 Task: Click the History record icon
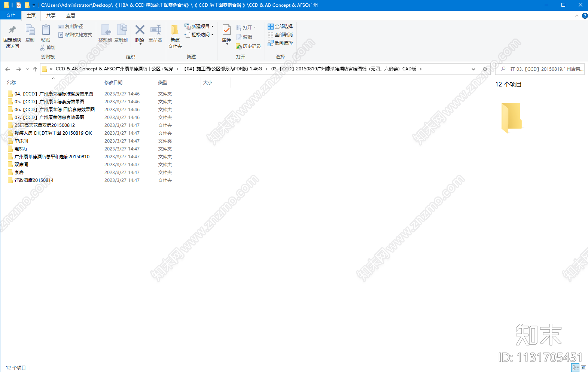coord(239,46)
